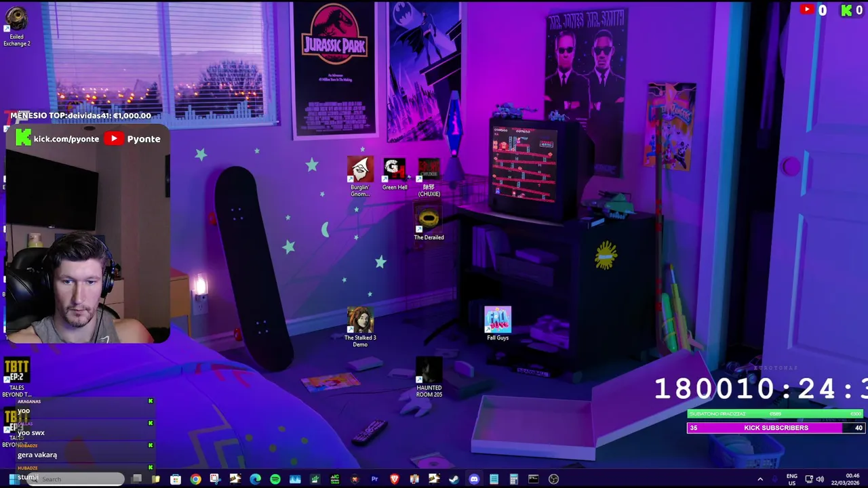Launch The Stalked 3 Demo shortcut

tap(360, 327)
